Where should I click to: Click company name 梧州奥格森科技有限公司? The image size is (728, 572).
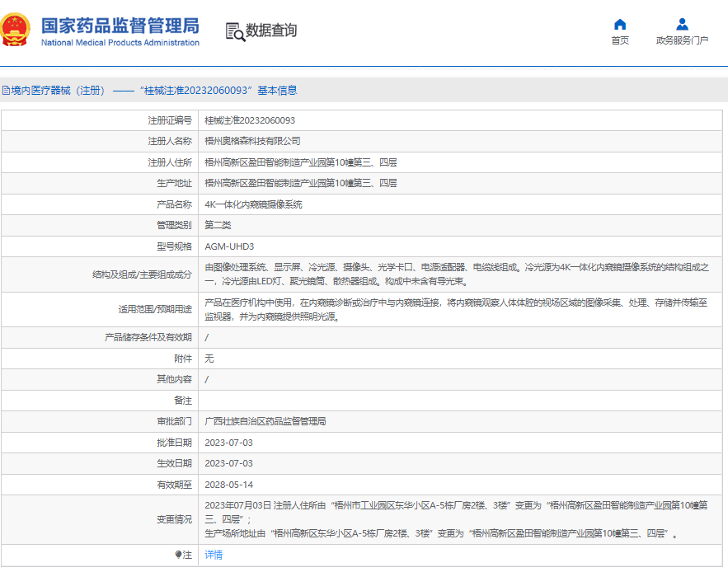pos(252,142)
